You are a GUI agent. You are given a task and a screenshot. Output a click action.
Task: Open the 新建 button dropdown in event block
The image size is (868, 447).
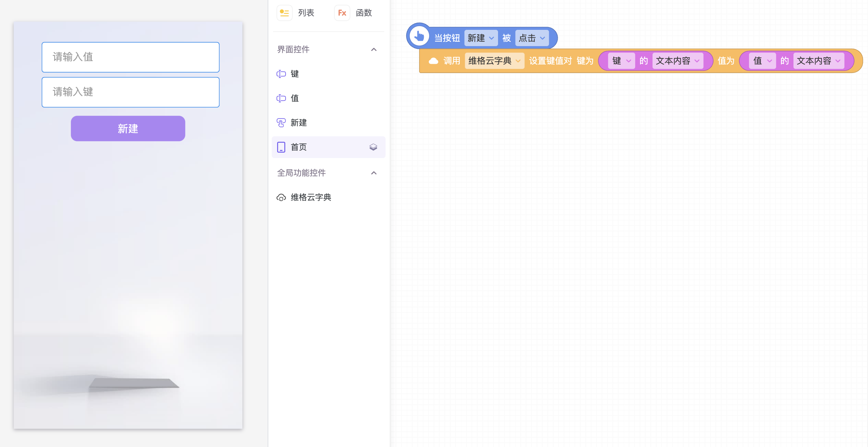(x=481, y=38)
